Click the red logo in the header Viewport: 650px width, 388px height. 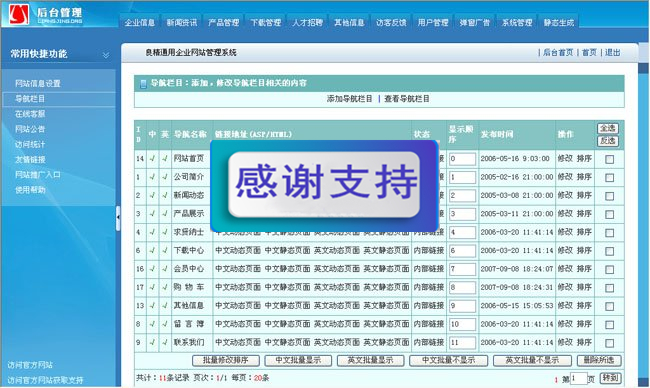[x=19, y=15]
